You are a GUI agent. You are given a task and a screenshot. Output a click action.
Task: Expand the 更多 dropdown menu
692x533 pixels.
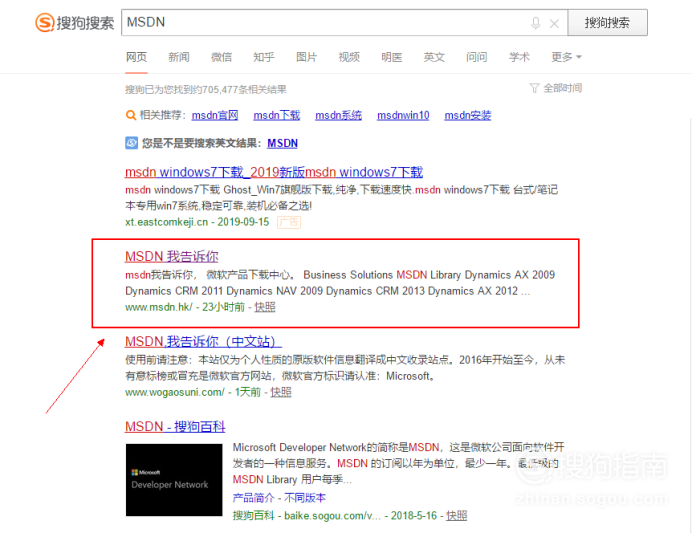click(566, 57)
